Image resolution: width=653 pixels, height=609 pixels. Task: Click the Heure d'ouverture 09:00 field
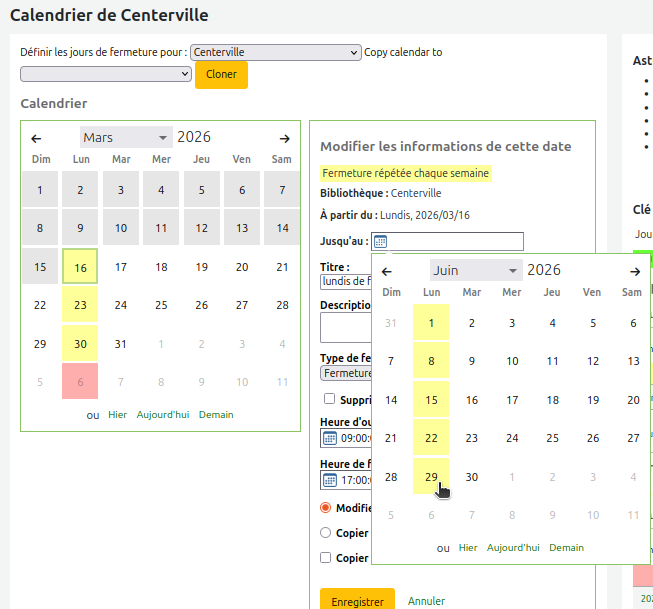(346, 438)
